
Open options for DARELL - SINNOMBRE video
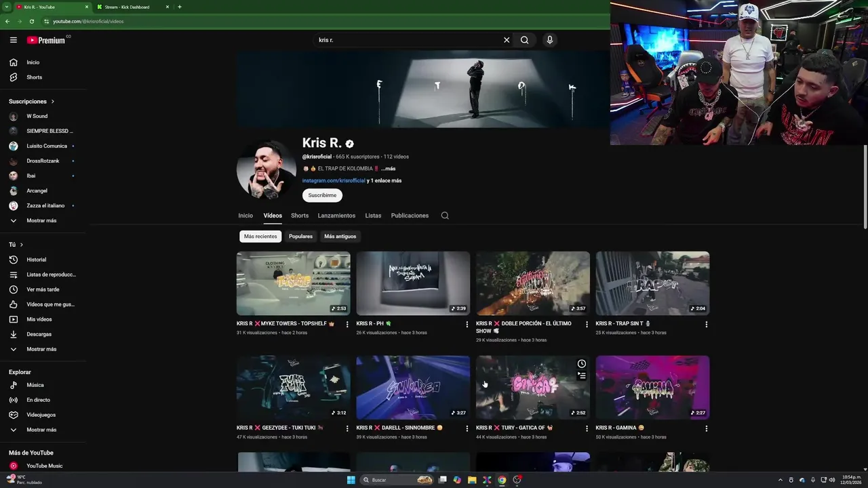467,428
